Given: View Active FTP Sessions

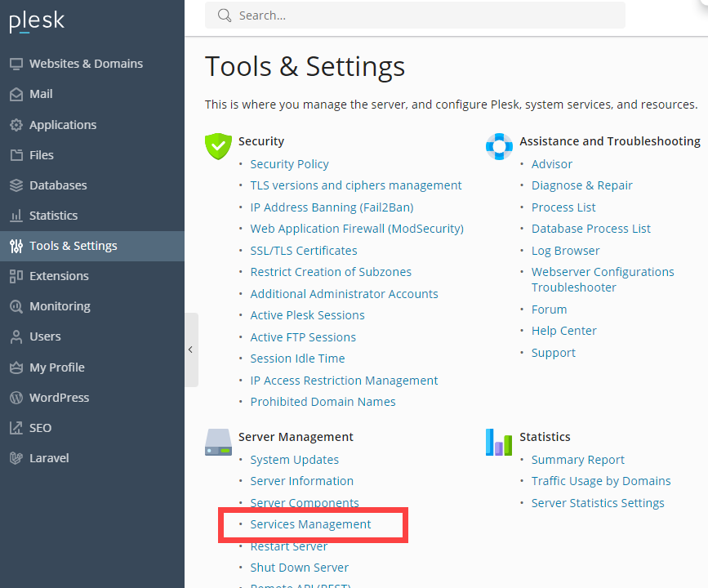Looking at the screenshot, I should tap(303, 337).
